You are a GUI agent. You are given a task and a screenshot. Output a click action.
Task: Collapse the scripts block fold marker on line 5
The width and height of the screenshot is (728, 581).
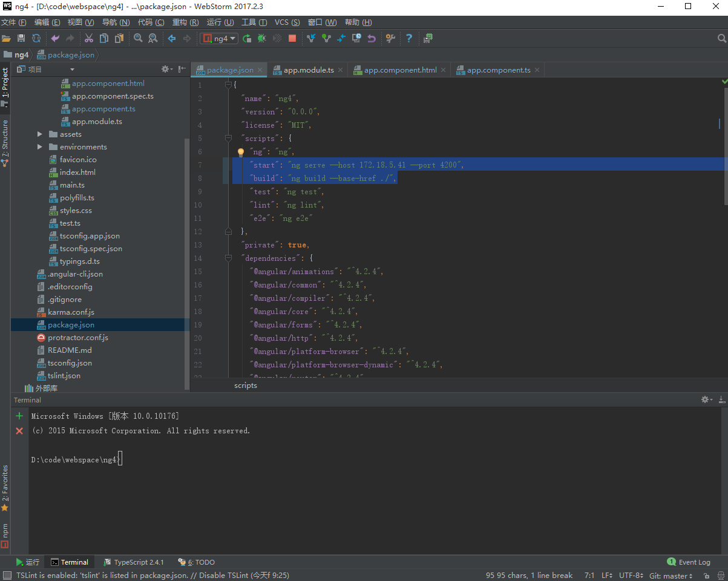228,139
